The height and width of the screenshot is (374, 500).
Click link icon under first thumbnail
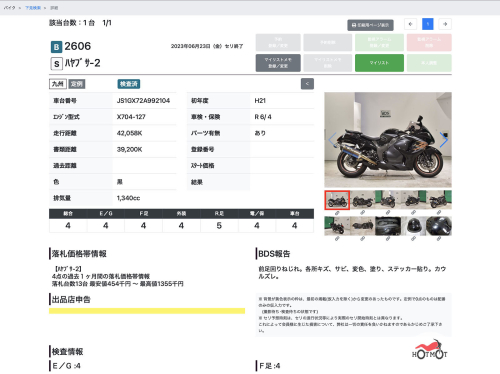tap(337, 213)
